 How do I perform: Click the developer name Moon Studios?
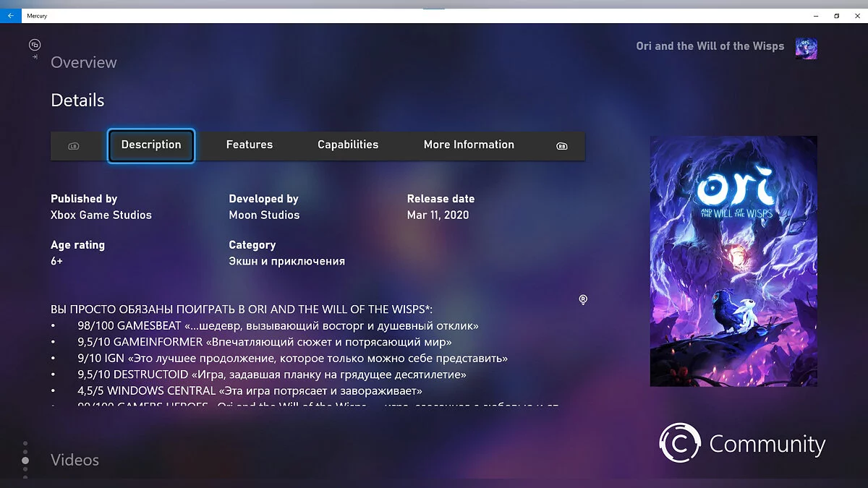(264, 215)
